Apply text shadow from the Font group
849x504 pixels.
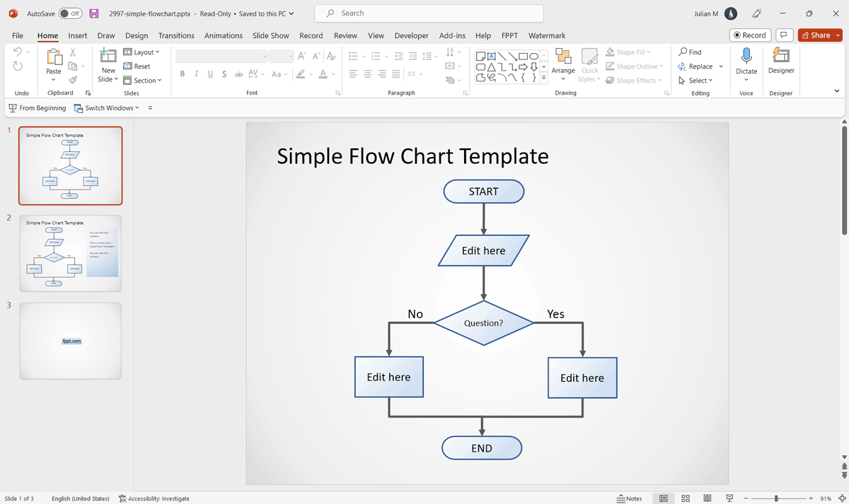point(224,74)
